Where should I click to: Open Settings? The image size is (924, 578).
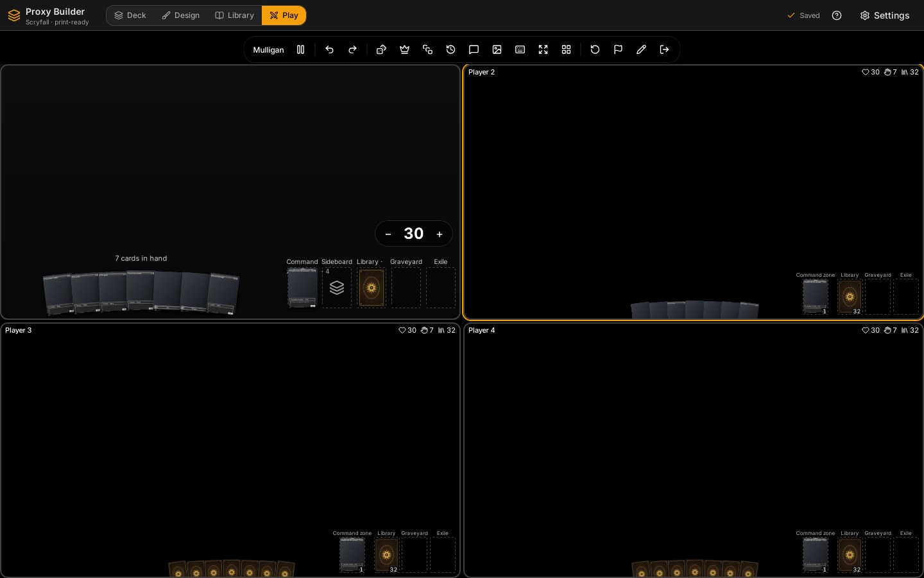pyautogui.click(x=885, y=15)
